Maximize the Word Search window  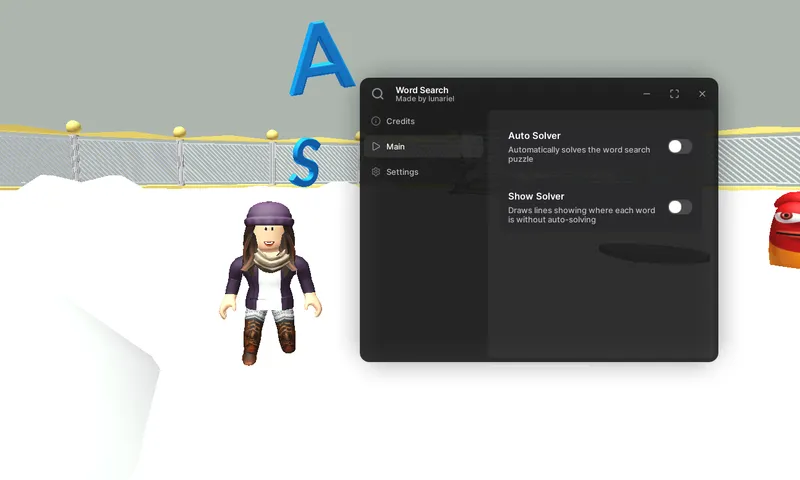click(674, 94)
